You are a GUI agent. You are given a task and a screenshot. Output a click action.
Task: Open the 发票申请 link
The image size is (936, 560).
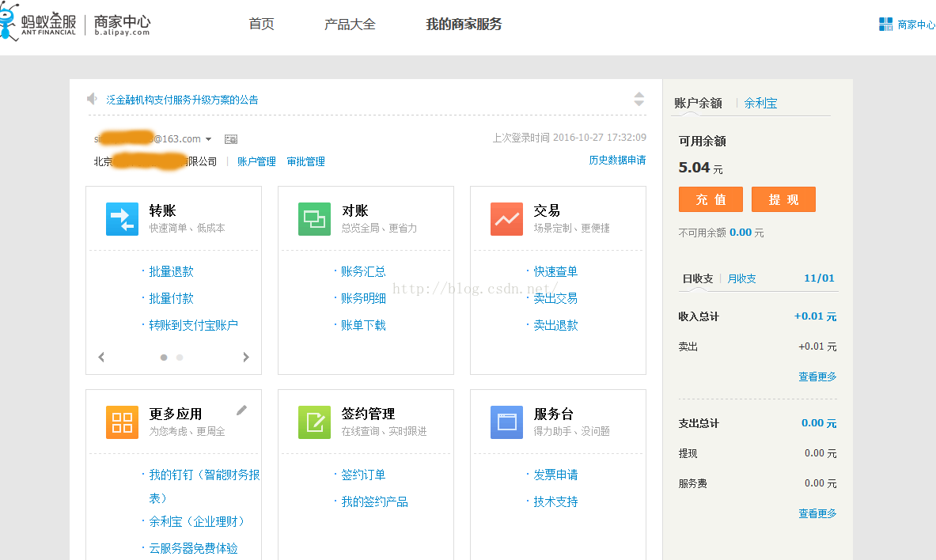point(555,475)
